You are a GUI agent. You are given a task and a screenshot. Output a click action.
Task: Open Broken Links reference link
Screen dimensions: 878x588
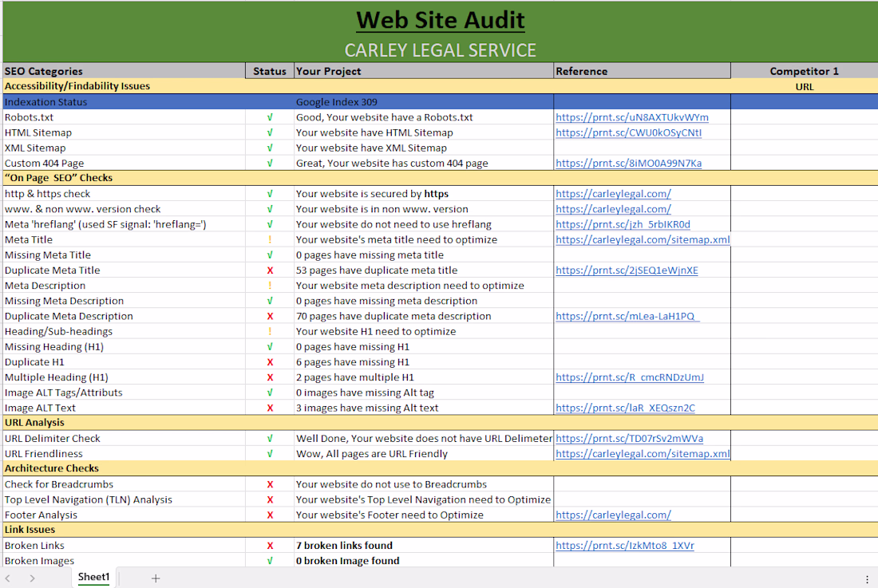click(624, 546)
